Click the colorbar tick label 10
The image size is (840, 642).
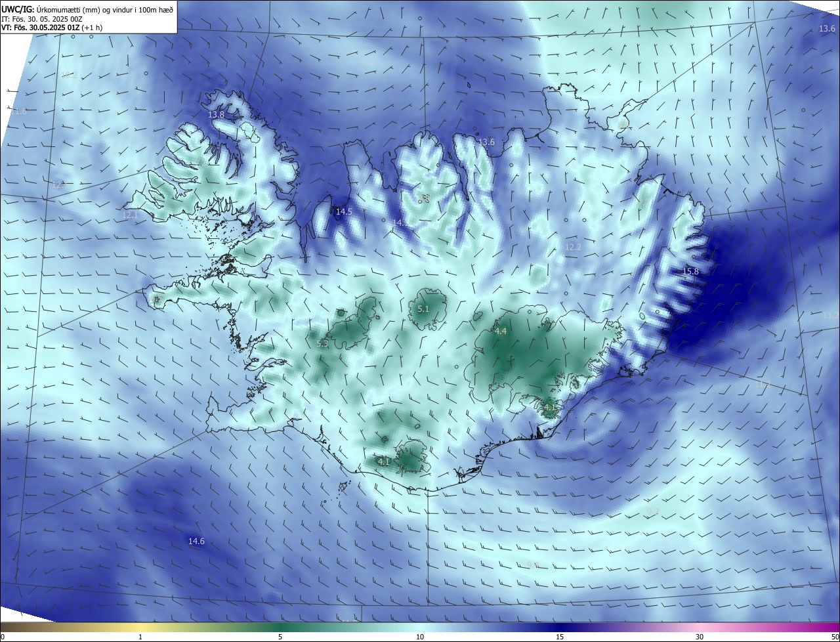coord(420,637)
